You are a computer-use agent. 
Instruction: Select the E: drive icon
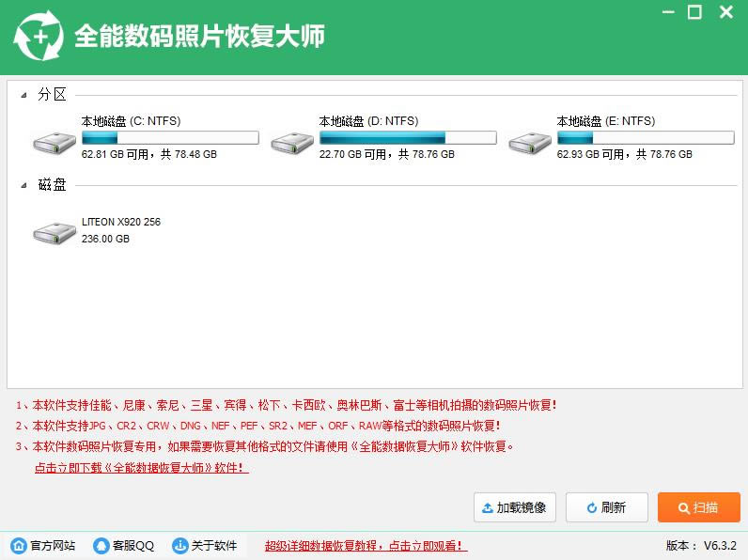pos(529,143)
